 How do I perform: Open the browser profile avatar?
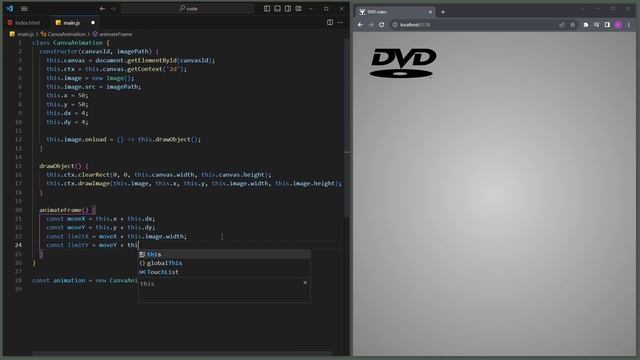pos(618,25)
